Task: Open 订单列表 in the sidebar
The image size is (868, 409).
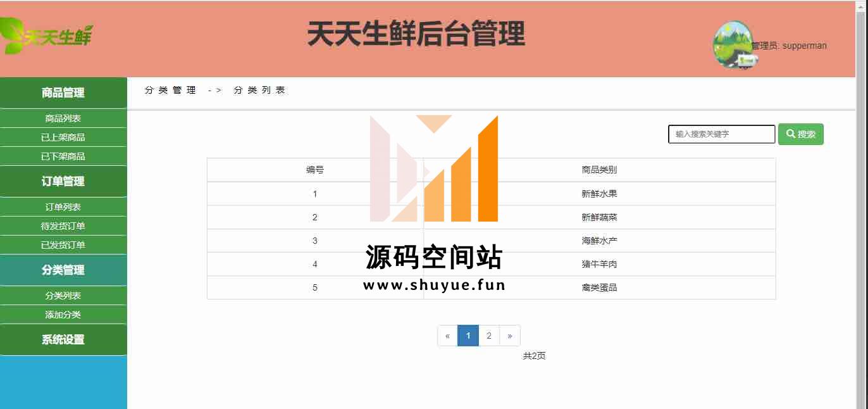Action: [63, 207]
